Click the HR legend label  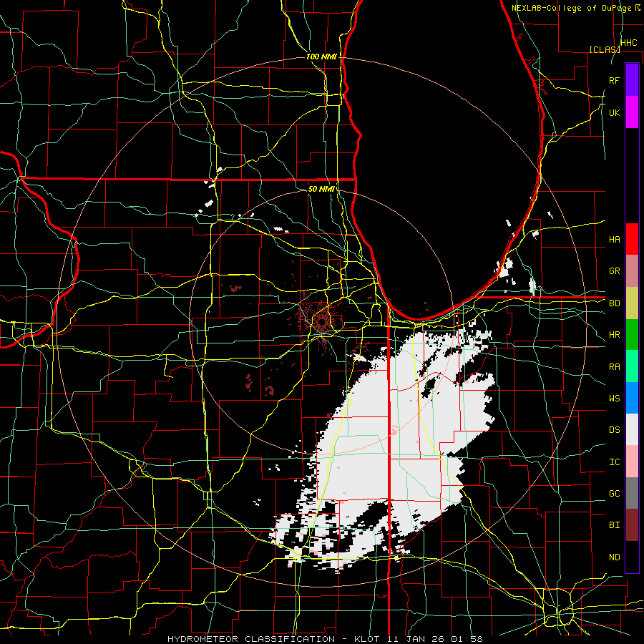[x=614, y=335]
